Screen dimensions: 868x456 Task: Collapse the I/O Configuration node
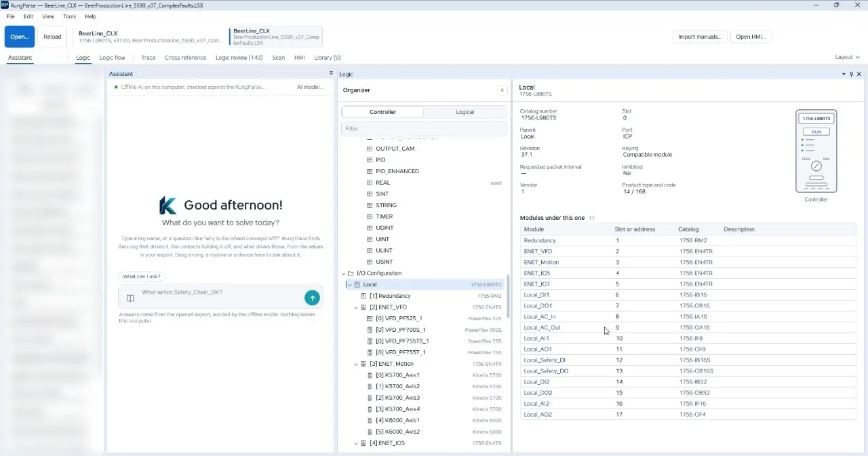click(344, 273)
